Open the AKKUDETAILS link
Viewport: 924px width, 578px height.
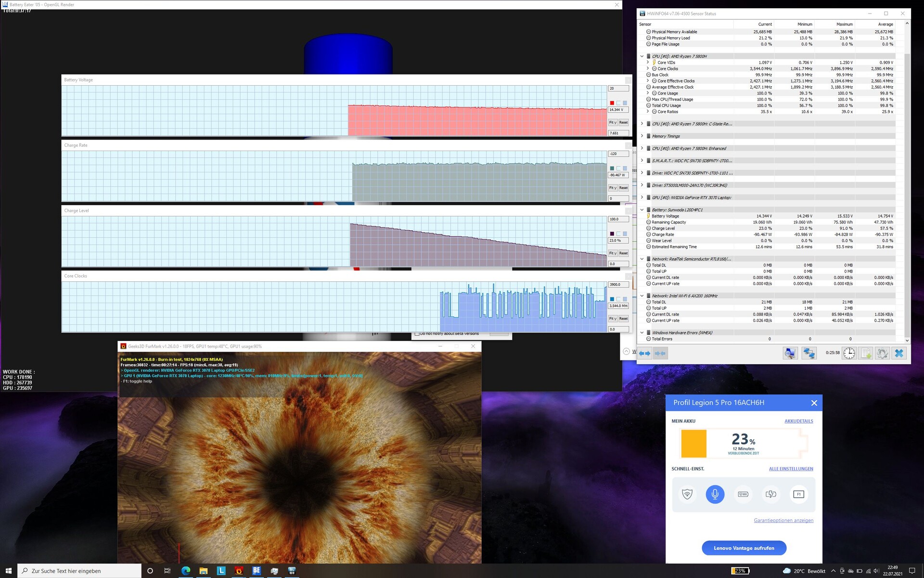[x=798, y=421]
